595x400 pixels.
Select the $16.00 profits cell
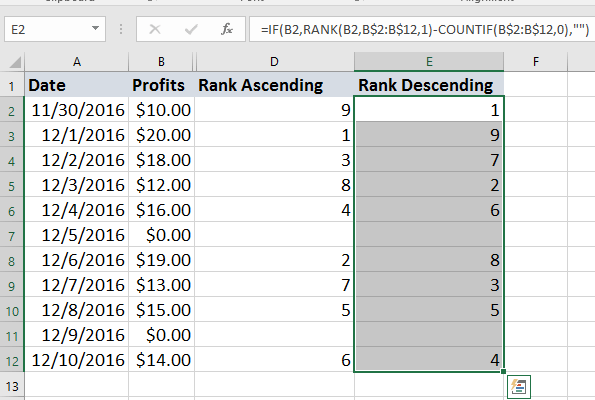162,210
